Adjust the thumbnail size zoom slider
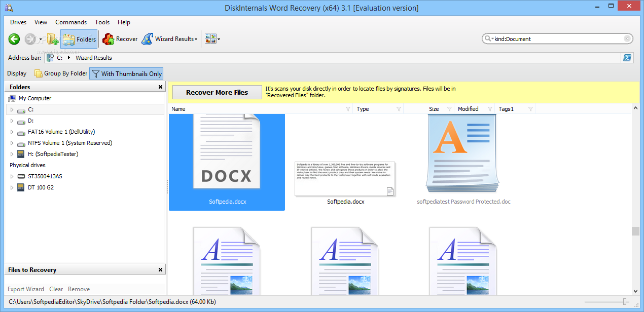644x312 pixels. tap(625, 302)
